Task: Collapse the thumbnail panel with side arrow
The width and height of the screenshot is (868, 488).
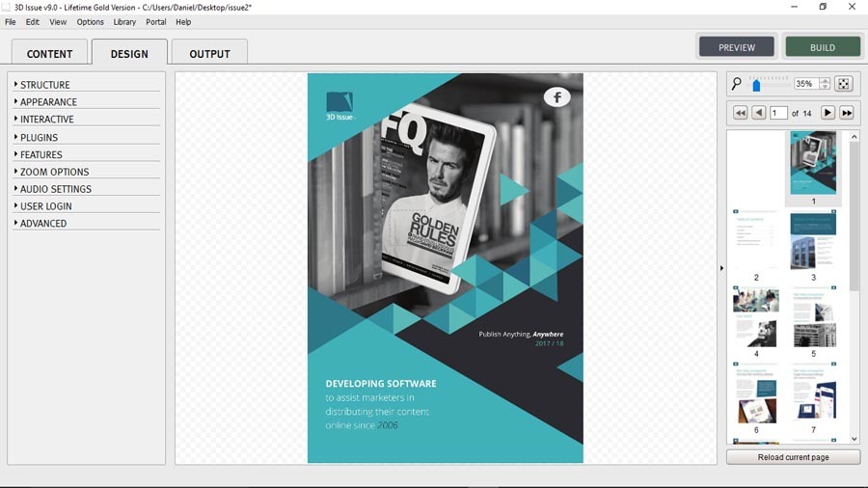Action: click(721, 268)
